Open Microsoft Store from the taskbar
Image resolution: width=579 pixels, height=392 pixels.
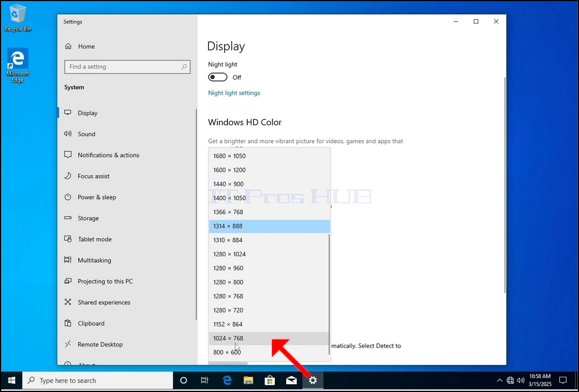tap(270, 380)
